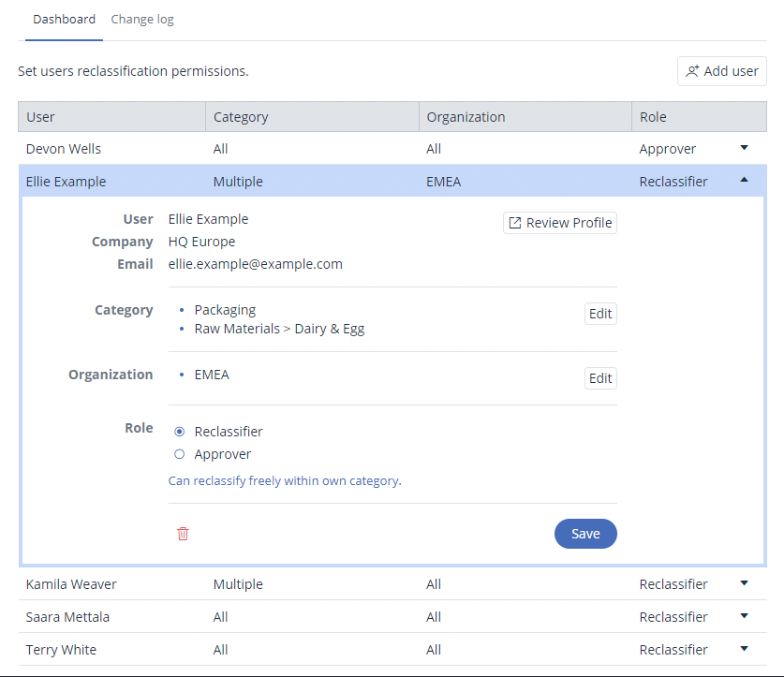784x677 pixels.
Task: Save the user permission changes
Action: tap(585, 534)
